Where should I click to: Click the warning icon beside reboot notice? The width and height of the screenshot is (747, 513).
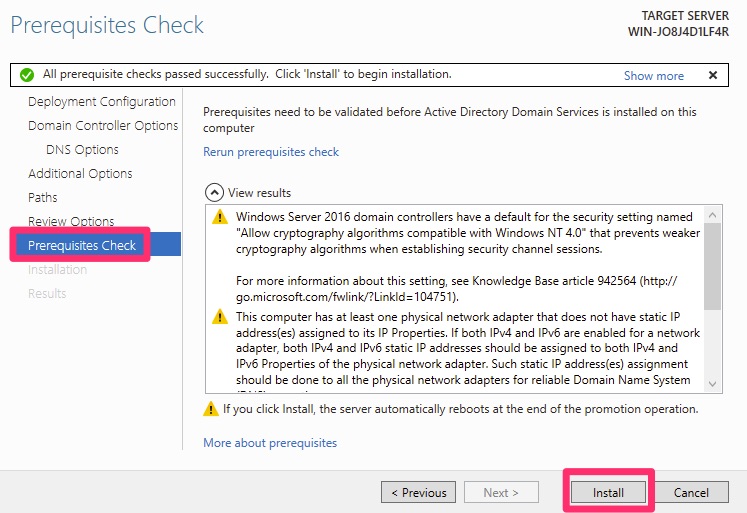click(211, 409)
